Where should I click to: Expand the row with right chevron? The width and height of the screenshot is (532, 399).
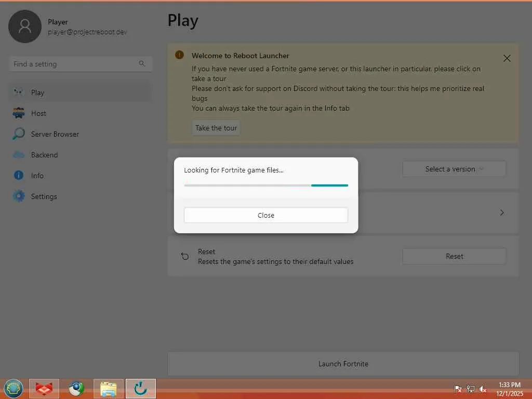pyautogui.click(x=501, y=212)
